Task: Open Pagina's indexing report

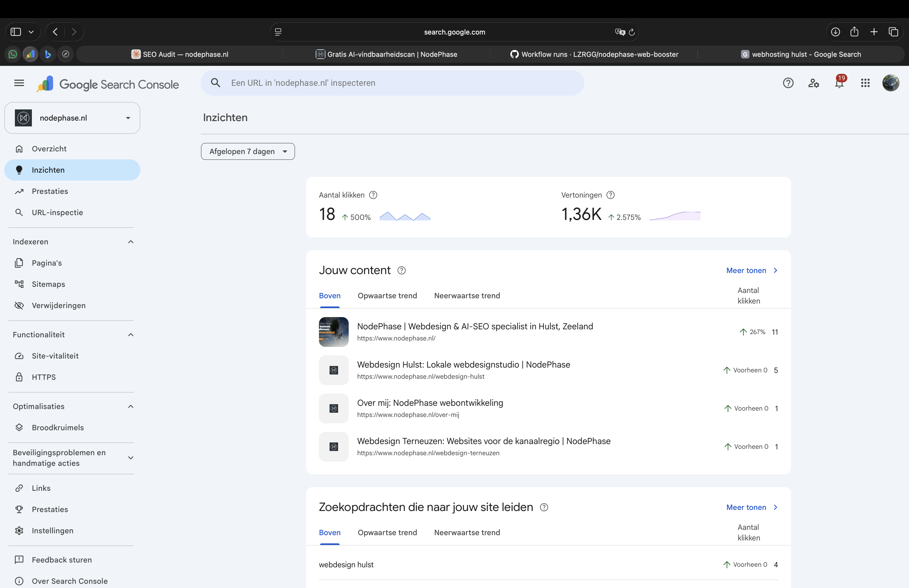Action: pyautogui.click(x=72, y=263)
